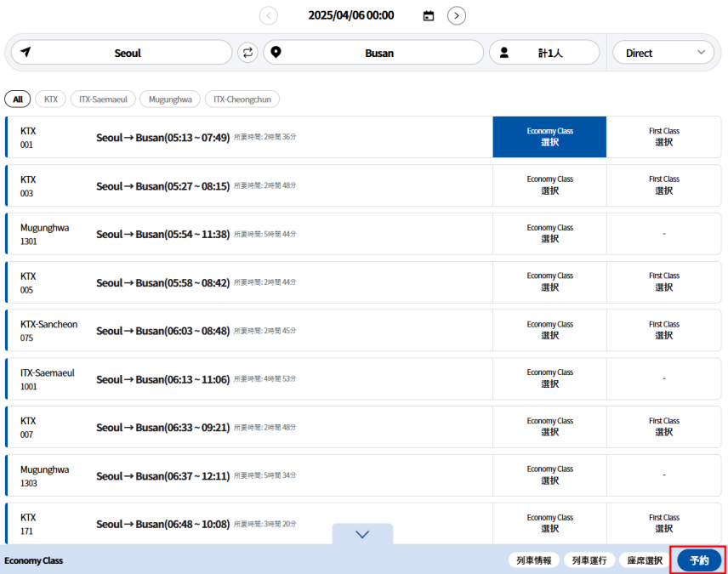Filter trains by Mugunghwa
The image size is (728, 574).
[x=170, y=99]
